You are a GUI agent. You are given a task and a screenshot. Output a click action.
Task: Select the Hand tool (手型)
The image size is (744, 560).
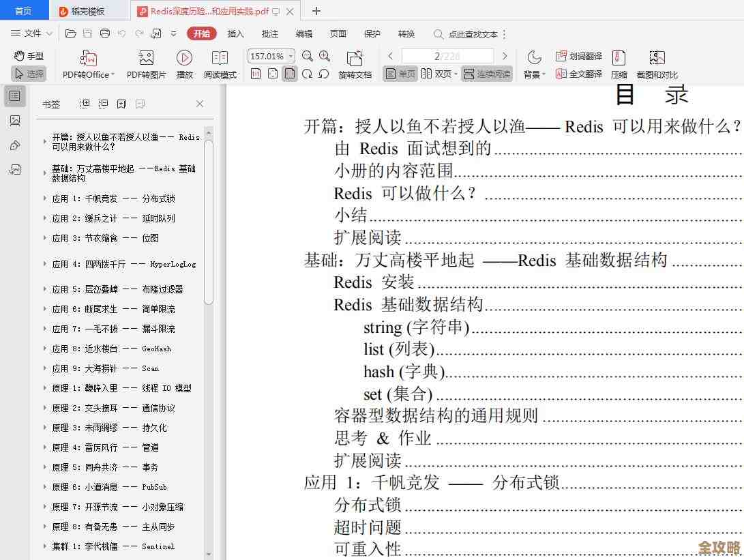pos(28,56)
